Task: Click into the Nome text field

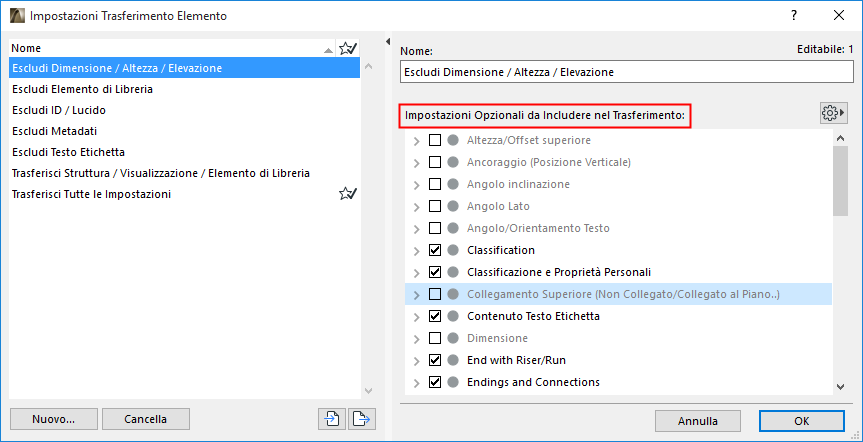Action: click(626, 72)
